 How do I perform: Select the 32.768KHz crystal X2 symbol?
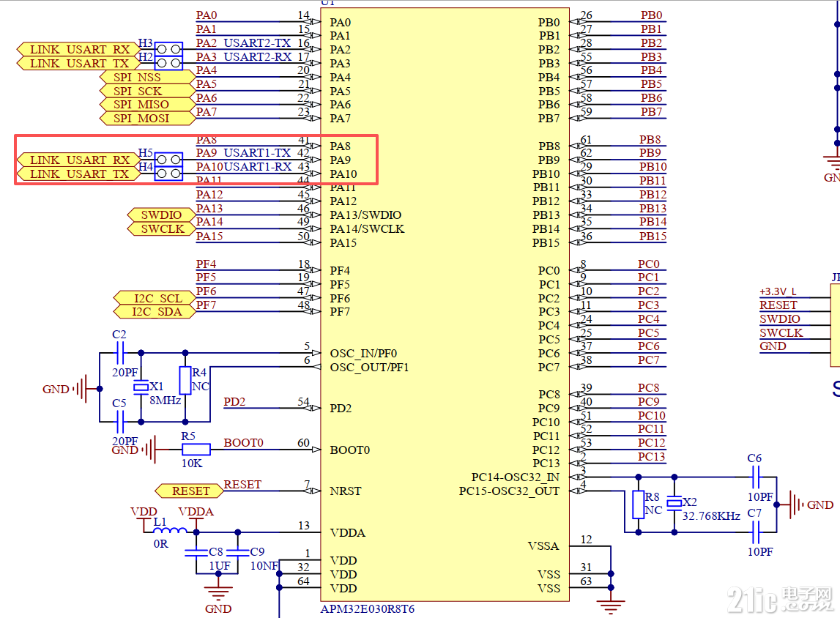point(674,502)
